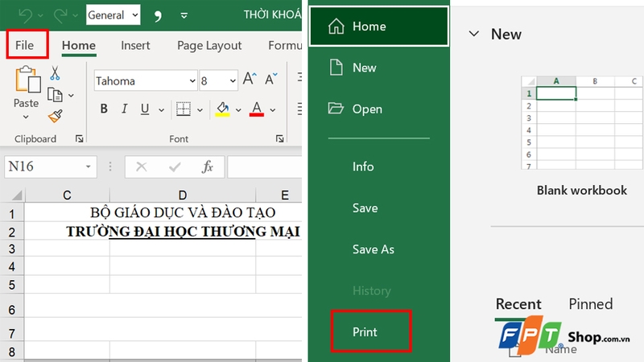Click the Redo arrow icon
Image resolution: width=644 pixels, height=362 pixels.
tap(60, 15)
